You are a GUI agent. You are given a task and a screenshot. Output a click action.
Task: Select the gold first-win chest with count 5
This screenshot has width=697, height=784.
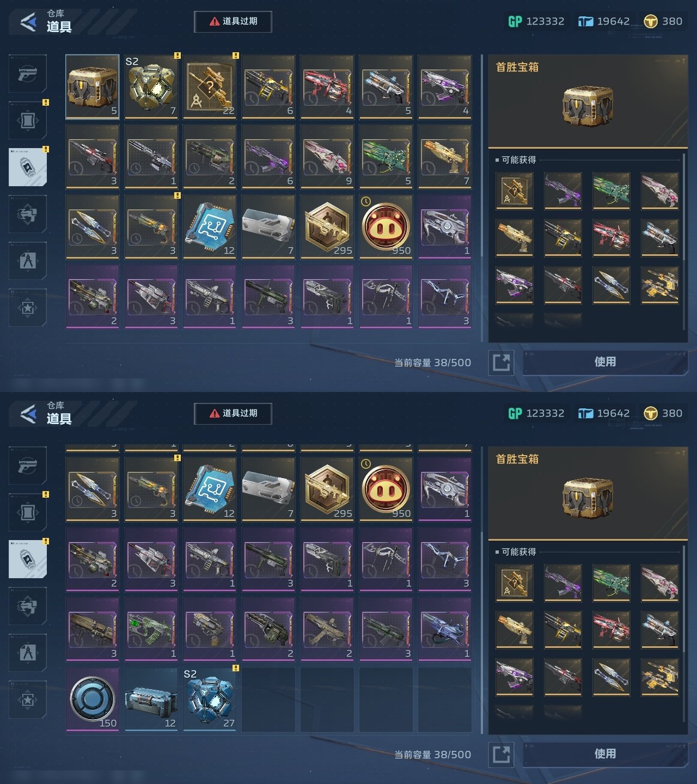click(x=93, y=87)
